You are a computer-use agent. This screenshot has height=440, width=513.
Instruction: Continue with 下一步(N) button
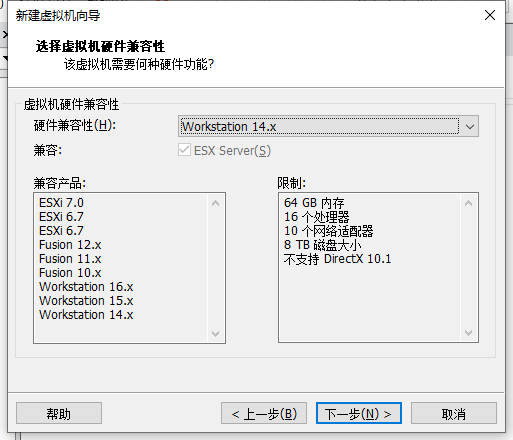point(359,414)
